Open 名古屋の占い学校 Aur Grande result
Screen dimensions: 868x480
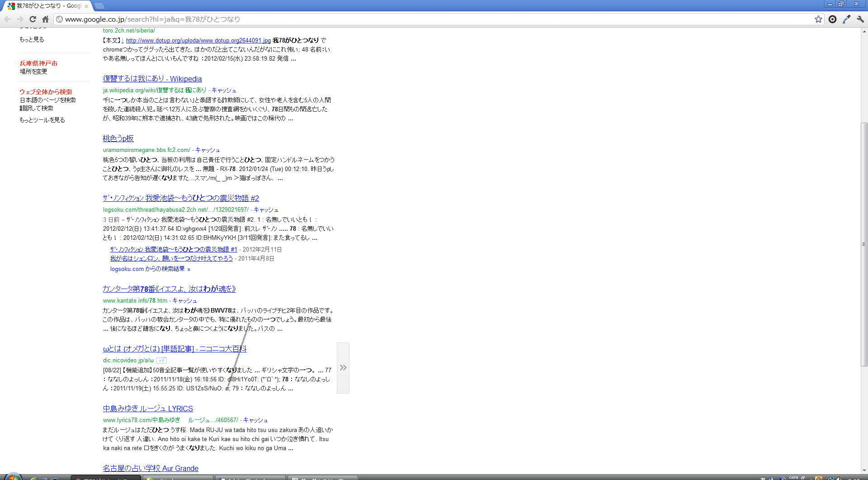(151, 468)
